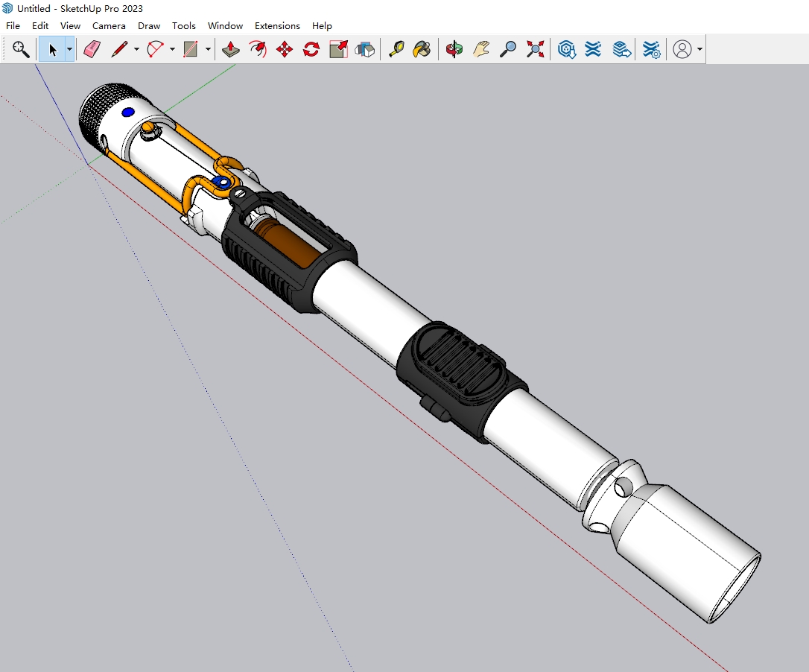Open Extension Warehouse icon
This screenshot has width=809, height=672.
[x=593, y=50]
